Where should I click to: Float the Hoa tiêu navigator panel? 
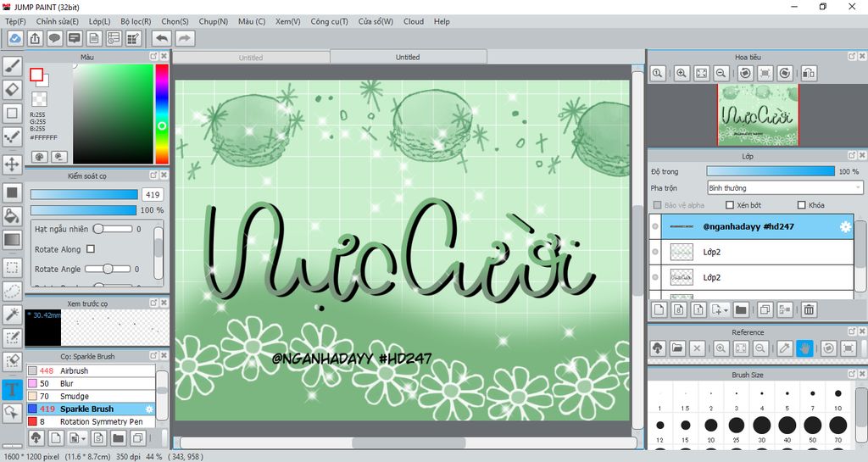[x=851, y=56]
